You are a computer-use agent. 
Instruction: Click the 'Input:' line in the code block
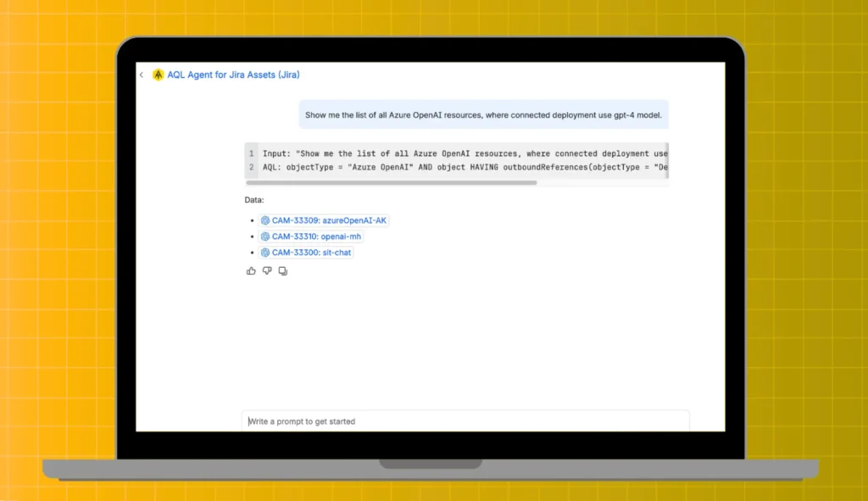pos(465,154)
